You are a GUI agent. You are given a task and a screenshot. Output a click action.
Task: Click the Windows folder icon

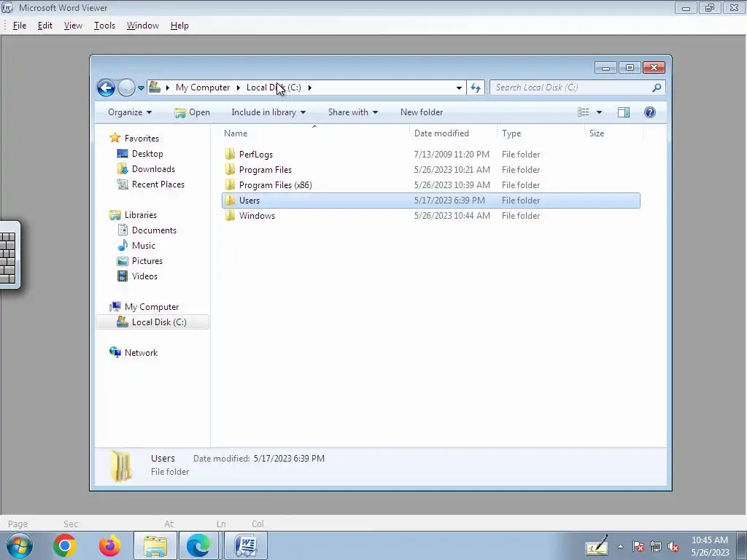[x=230, y=215]
